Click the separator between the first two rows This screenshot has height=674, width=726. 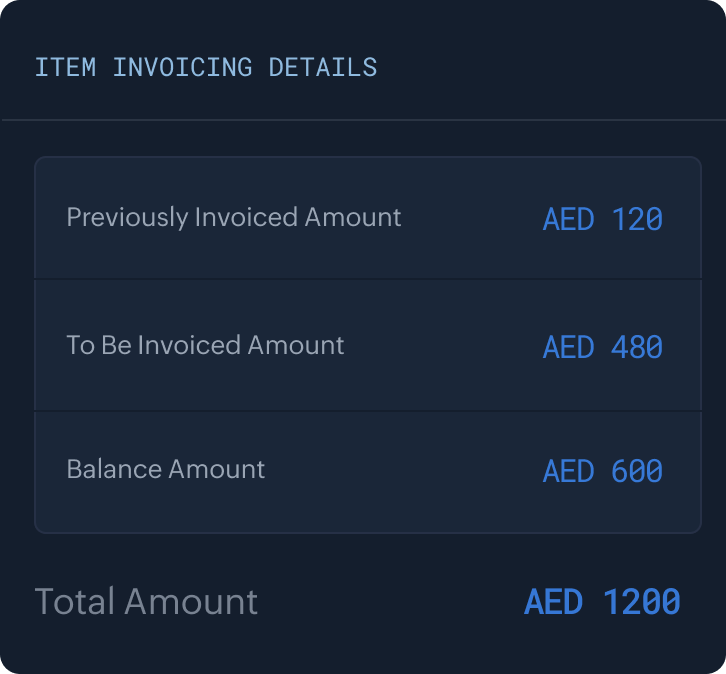pyautogui.click(x=367, y=279)
